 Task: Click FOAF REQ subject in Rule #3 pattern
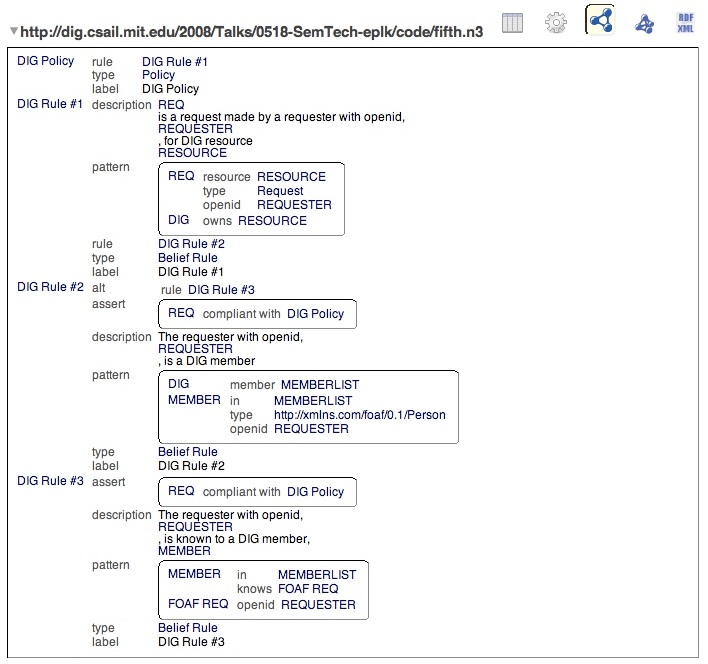tap(198, 604)
